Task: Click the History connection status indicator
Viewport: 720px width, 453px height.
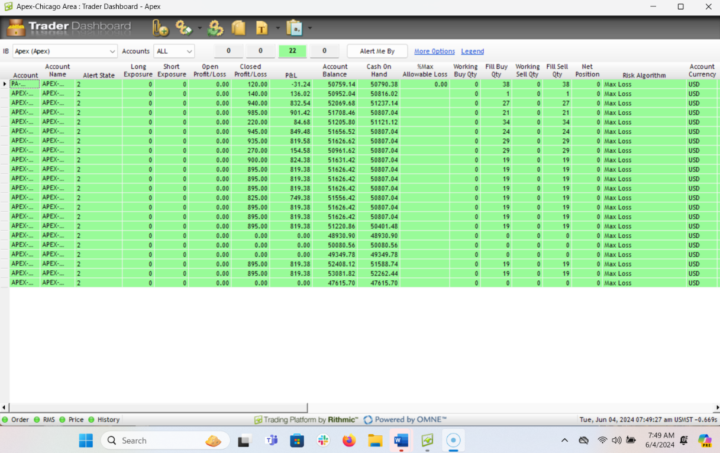Action: (104, 419)
